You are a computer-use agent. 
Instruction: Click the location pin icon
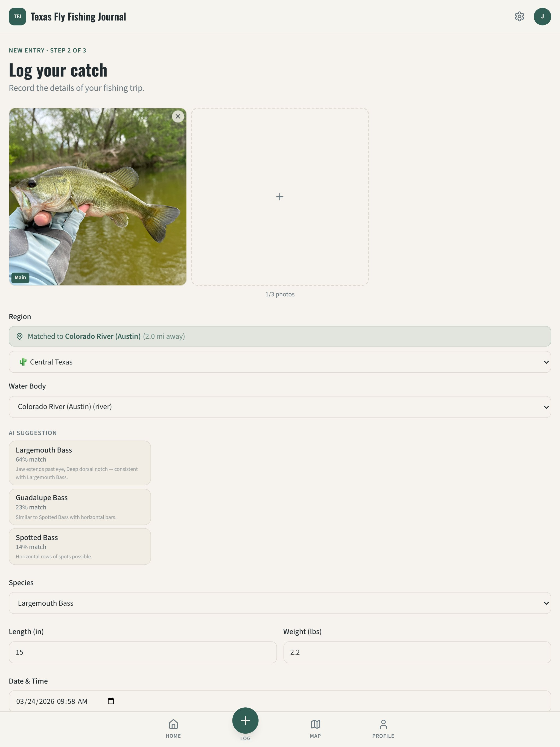(20, 336)
